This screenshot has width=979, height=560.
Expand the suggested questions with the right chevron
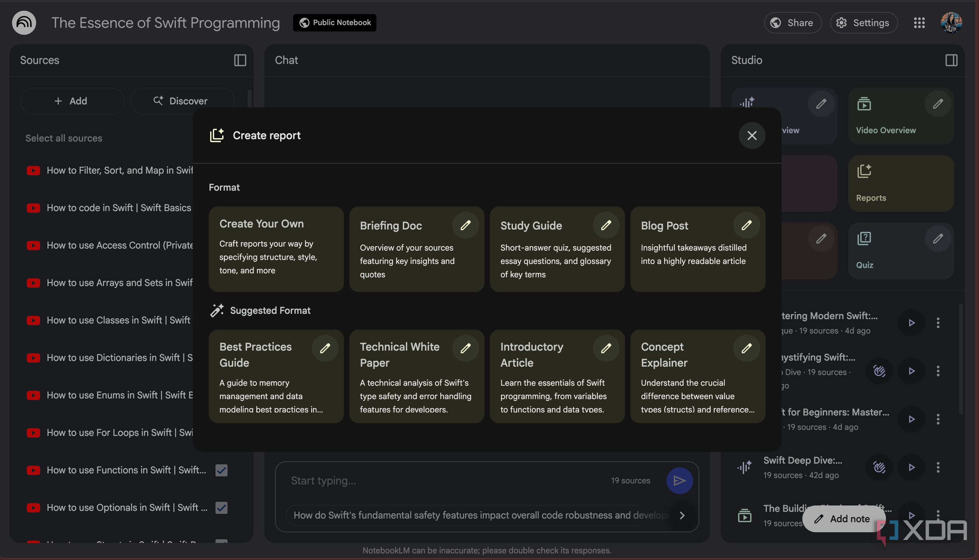pos(682,515)
